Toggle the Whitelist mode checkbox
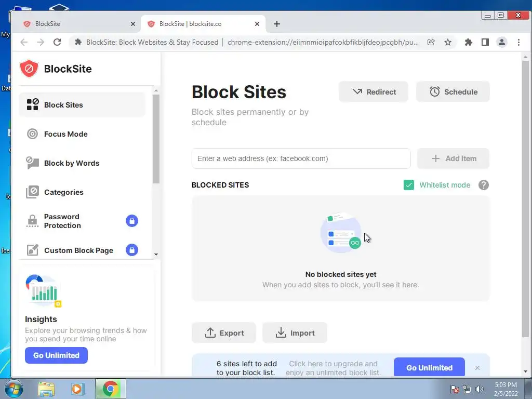 click(x=409, y=185)
